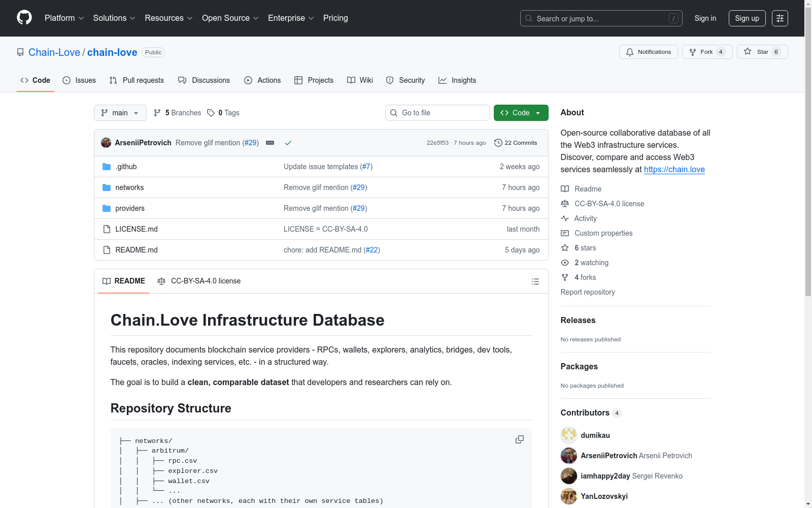Open the Pricing page link
This screenshot has width=812, height=508.
click(335, 18)
